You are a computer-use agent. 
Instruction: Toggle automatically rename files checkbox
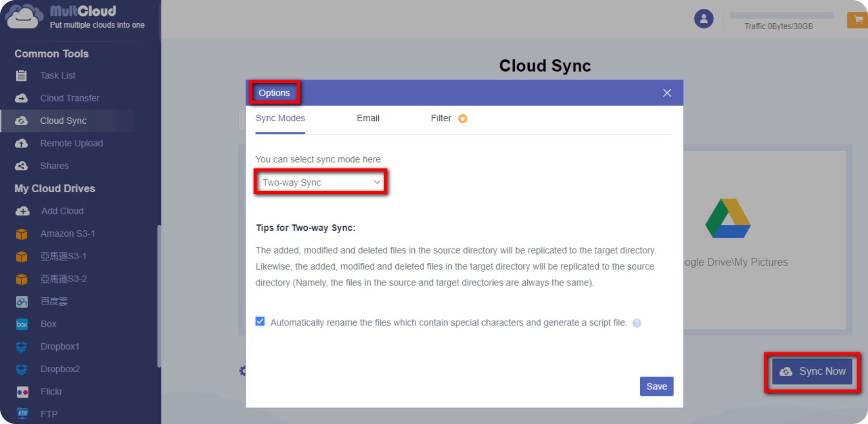tap(260, 321)
